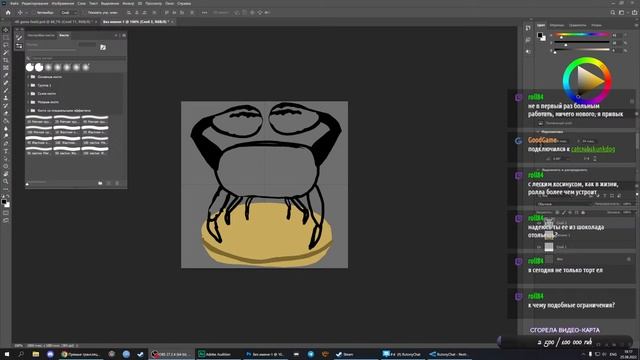
Task: Open Chrome window from the taskbar
Action: (80, 354)
